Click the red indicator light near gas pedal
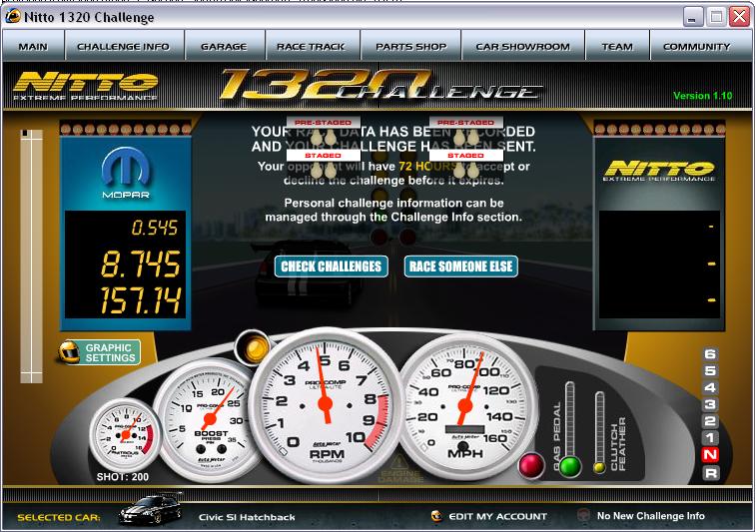Image resolution: width=756 pixels, height=532 pixels. (531, 465)
